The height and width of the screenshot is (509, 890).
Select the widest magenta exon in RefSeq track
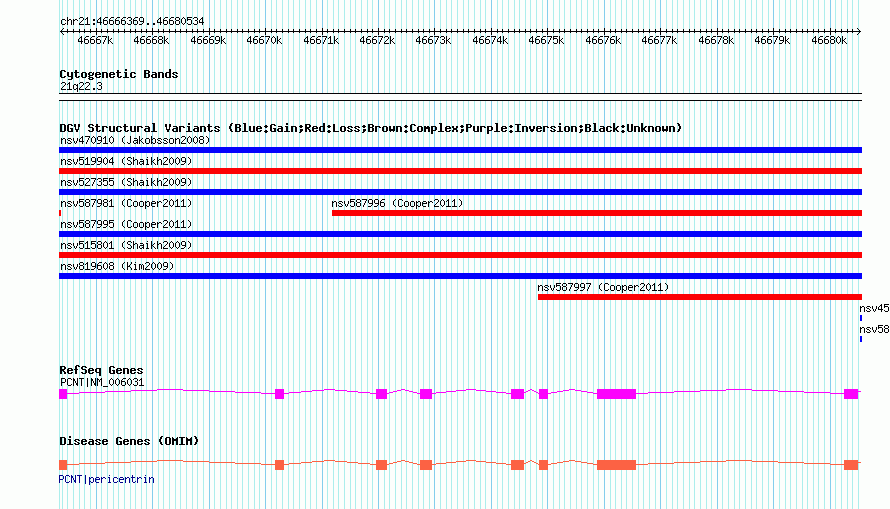tap(616, 394)
